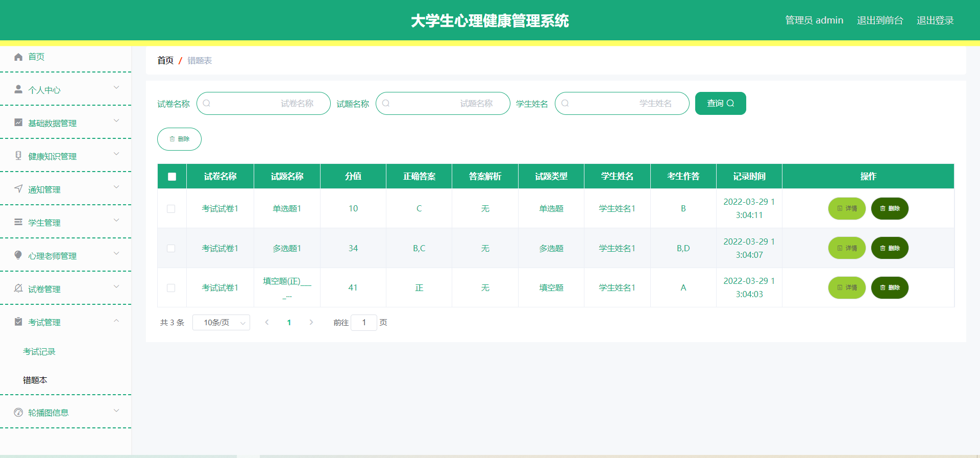Click the bulb icon beside 心理老师管理
The image size is (980, 458).
coord(18,255)
